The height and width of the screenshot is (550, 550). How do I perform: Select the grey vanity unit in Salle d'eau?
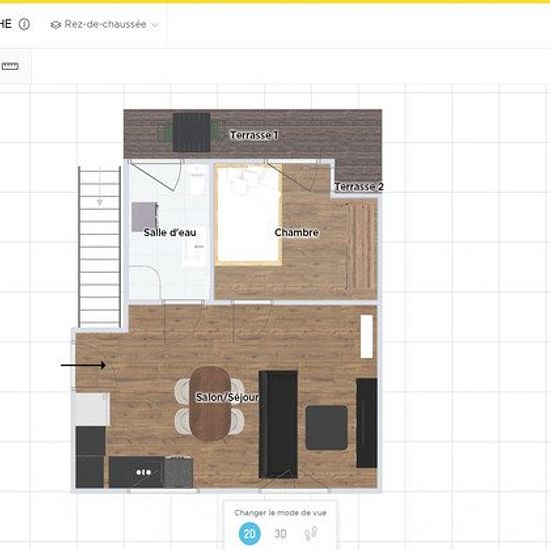[x=144, y=217]
